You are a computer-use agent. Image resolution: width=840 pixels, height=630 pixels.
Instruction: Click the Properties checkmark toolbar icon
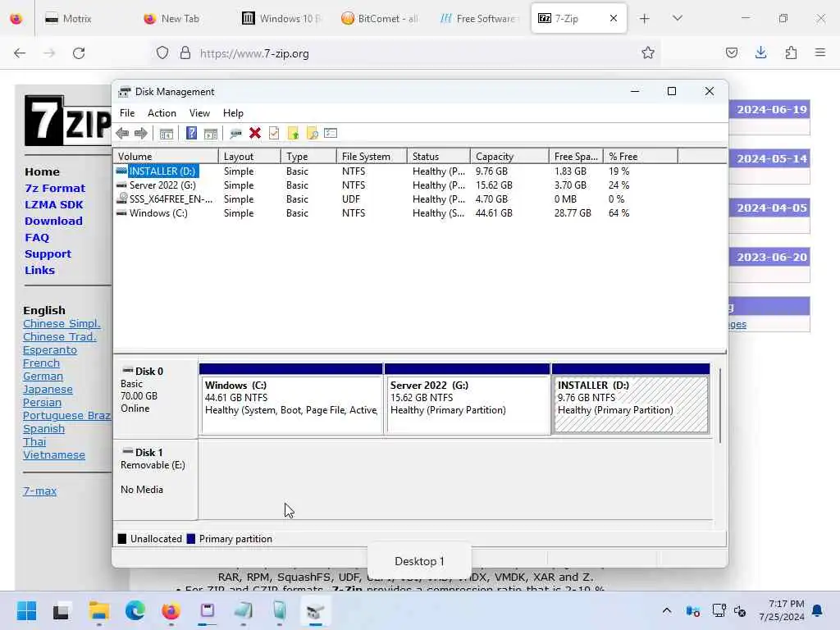(274, 133)
